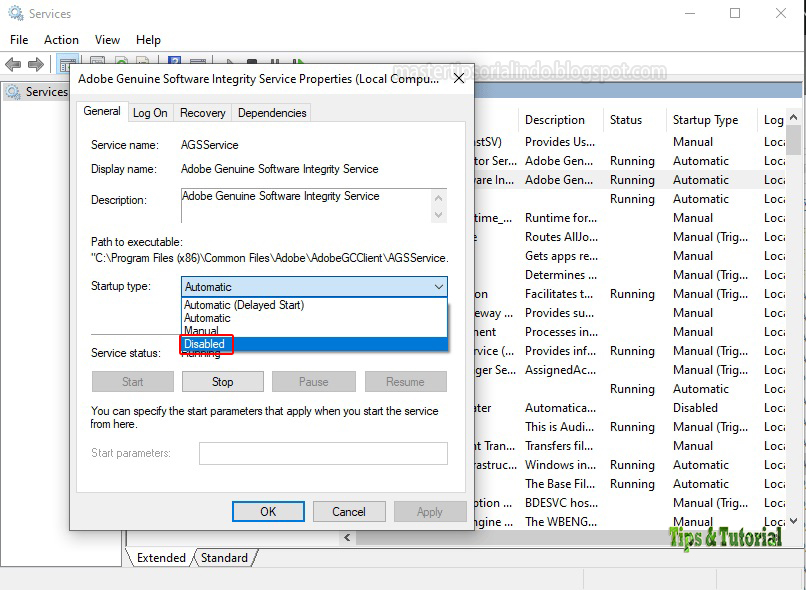Select the row described 'Automatica...'
The width and height of the screenshot is (806, 590).
(630, 408)
